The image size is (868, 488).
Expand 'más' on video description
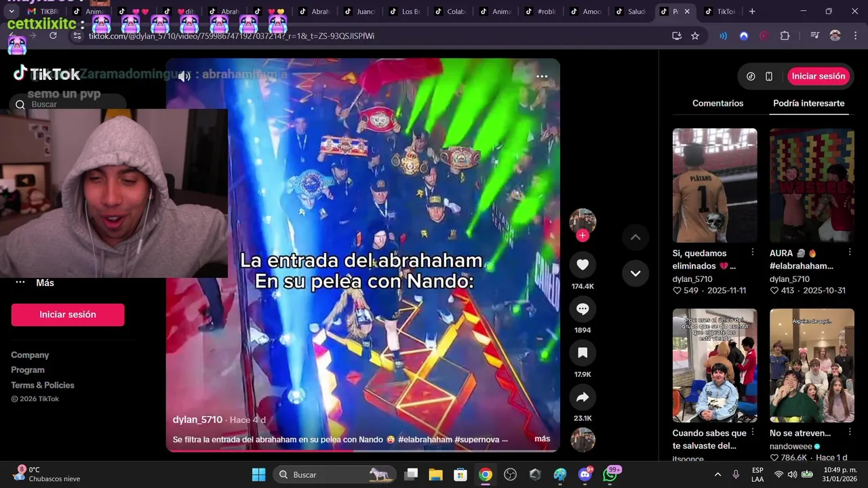tap(542, 439)
